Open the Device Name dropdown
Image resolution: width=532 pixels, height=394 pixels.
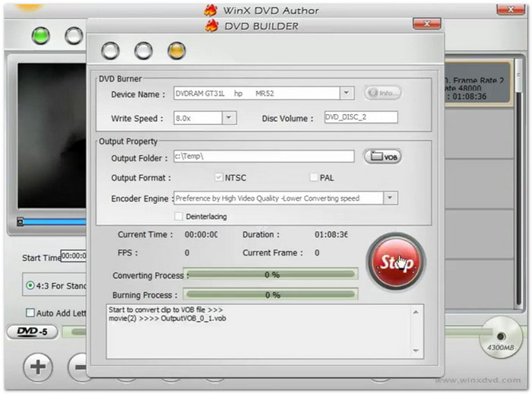[347, 94]
